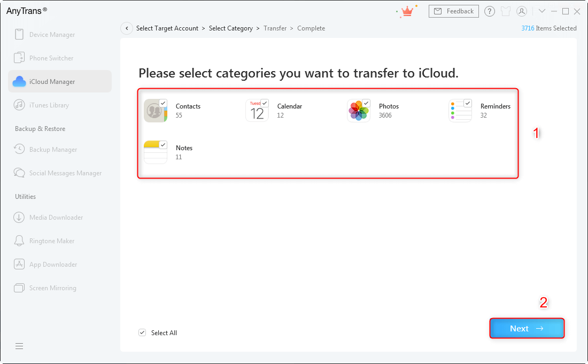The width and height of the screenshot is (588, 364).
Task: Open the hamburger menu at bottom left
Action: click(x=19, y=346)
